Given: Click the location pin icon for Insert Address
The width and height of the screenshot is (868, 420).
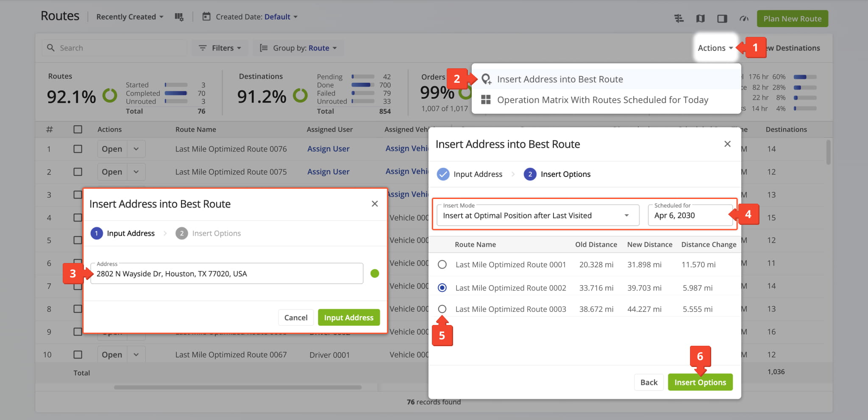Looking at the screenshot, I should (x=486, y=79).
